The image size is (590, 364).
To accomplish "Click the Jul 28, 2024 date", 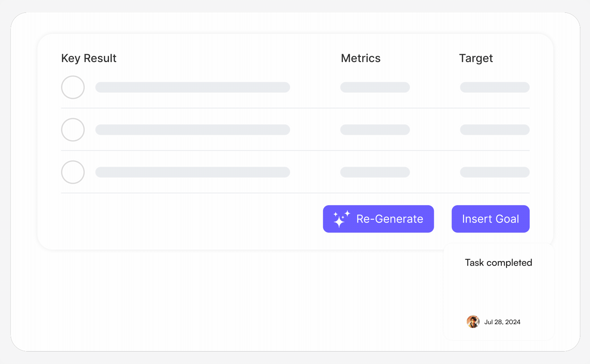I will tap(502, 322).
